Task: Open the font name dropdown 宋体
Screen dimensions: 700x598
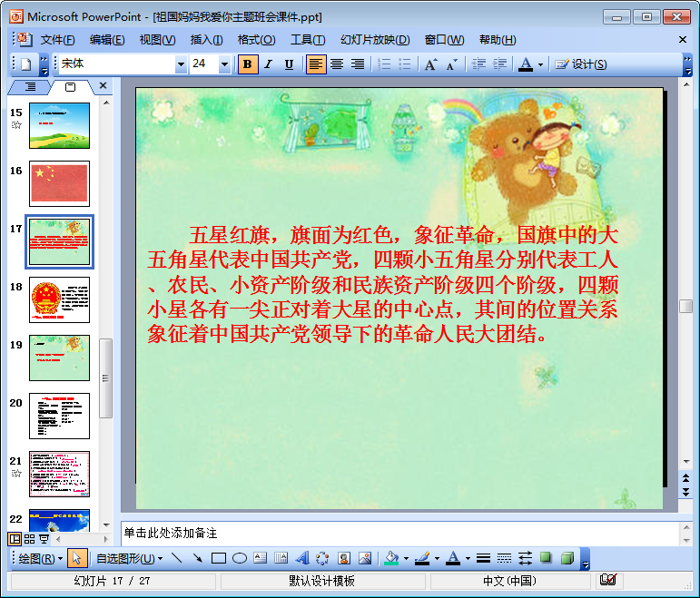Action: [181, 64]
